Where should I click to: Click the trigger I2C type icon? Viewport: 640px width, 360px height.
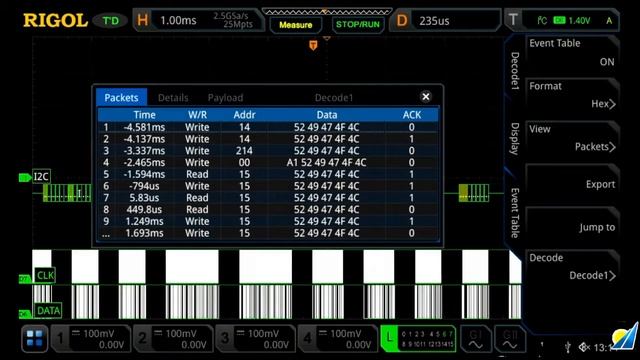tap(542, 20)
